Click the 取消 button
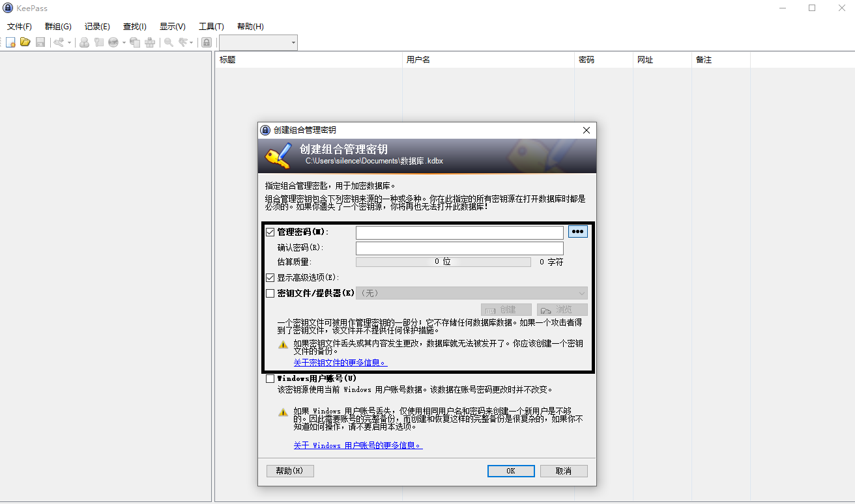855x504 pixels. point(564,471)
